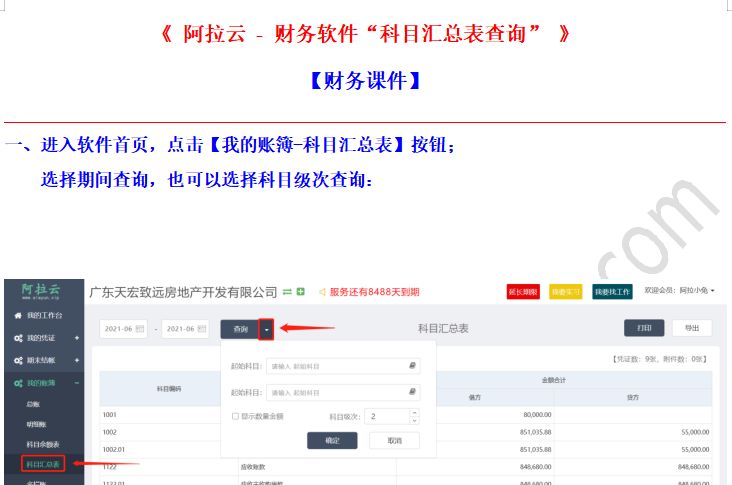Open calendar icon in start period field
The width and height of the screenshot is (732, 485).
(x=139, y=329)
